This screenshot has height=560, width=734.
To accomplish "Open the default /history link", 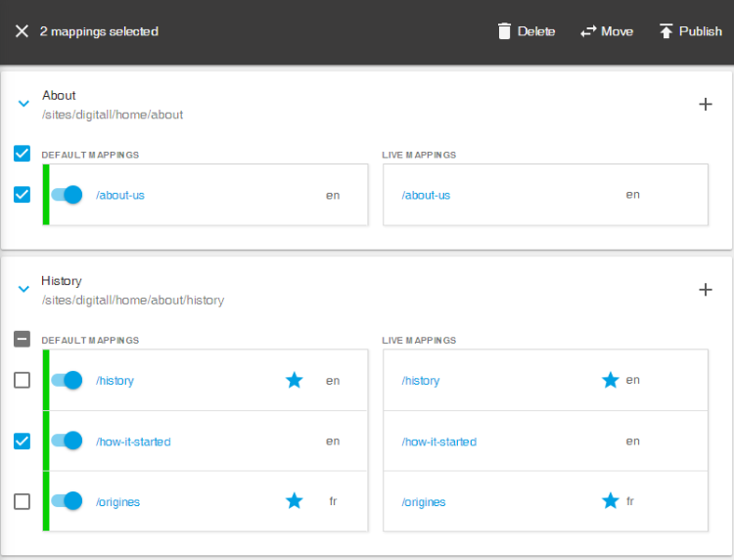I will click(x=115, y=381).
